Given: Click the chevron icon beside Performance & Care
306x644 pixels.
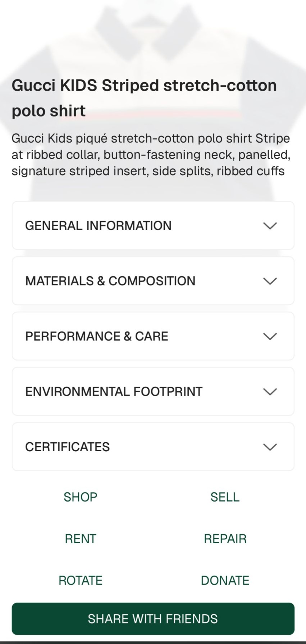Looking at the screenshot, I should click(x=270, y=336).
